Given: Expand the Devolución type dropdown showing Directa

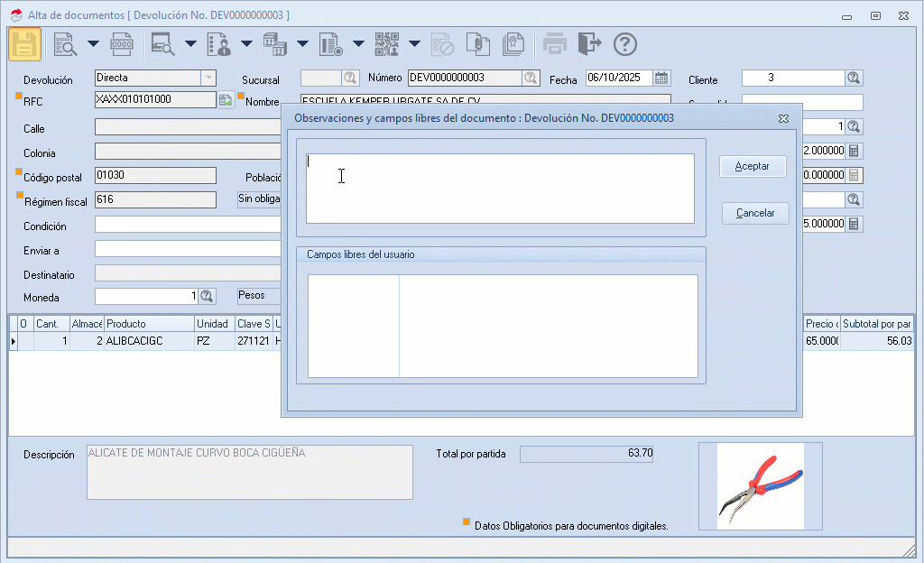Looking at the screenshot, I should [208, 78].
